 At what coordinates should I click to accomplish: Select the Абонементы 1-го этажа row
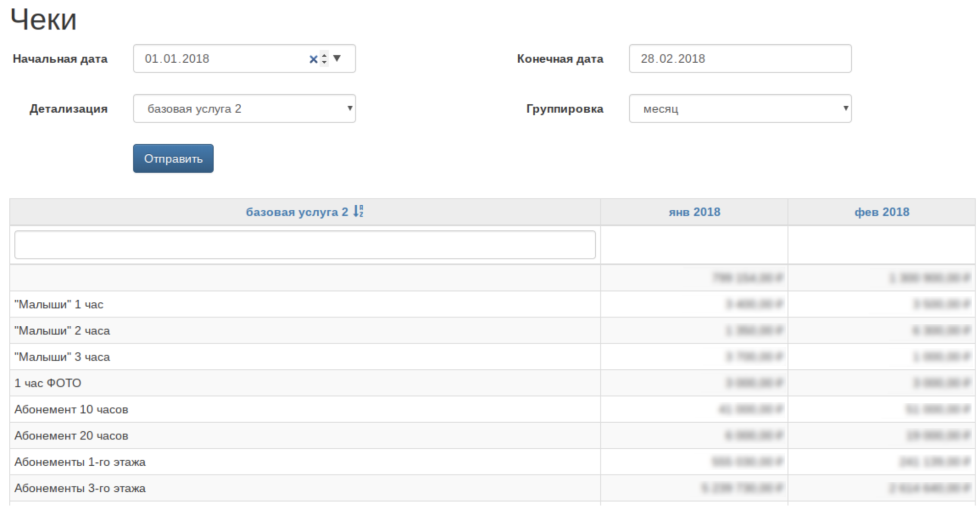point(492,462)
